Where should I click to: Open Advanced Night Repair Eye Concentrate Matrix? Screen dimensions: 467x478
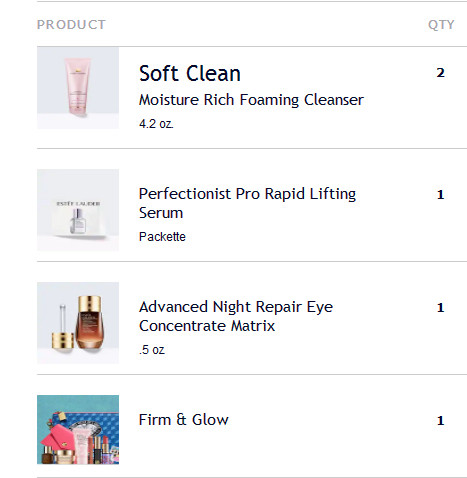click(x=236, y=316)
